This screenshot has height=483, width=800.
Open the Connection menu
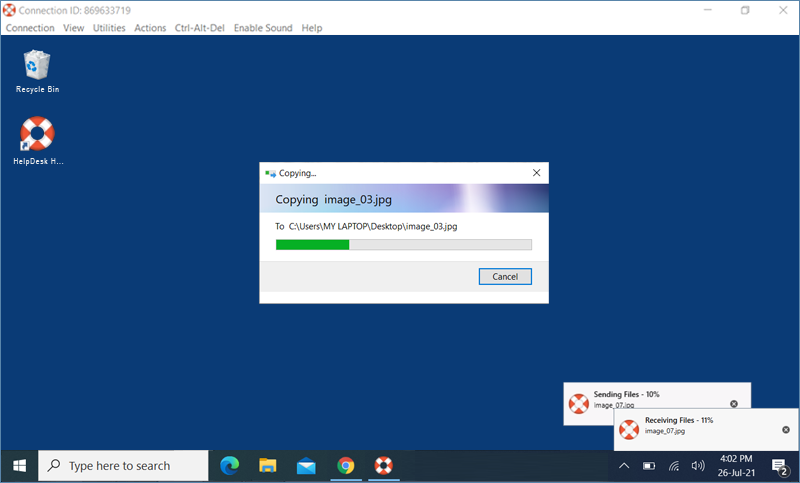(x=30, y=28)
